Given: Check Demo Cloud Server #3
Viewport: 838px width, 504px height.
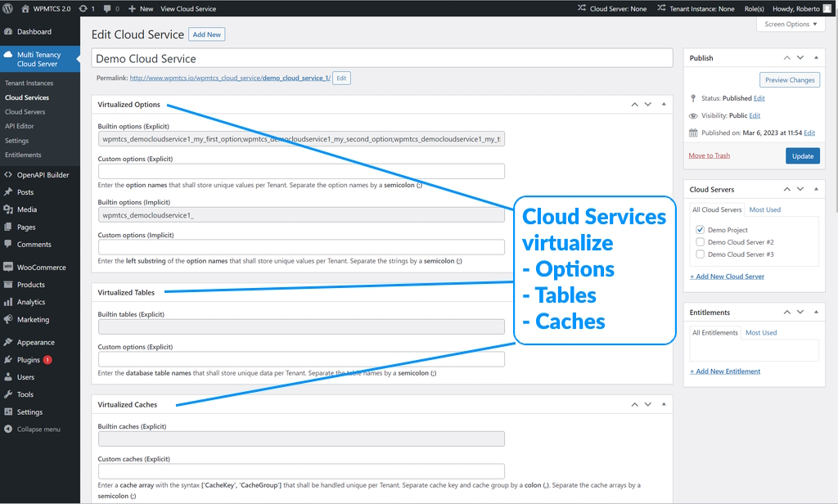Looking at the screenshot, I should 701,254.
